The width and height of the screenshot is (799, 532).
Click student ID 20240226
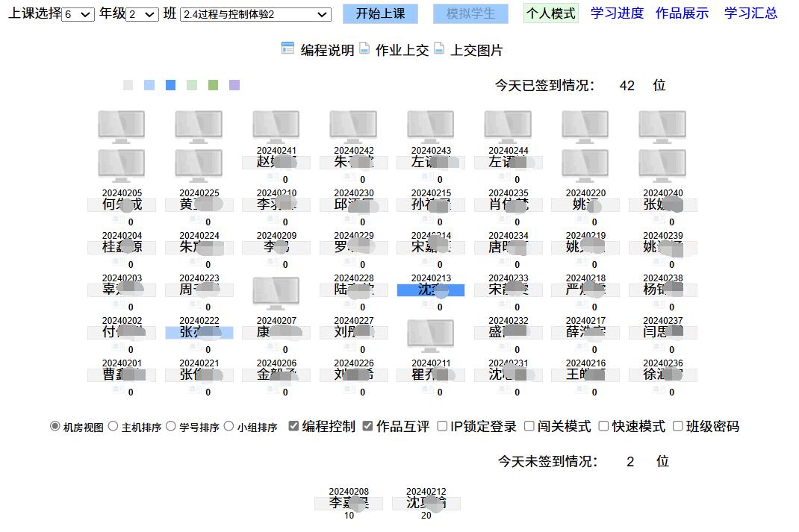(354, 363)
